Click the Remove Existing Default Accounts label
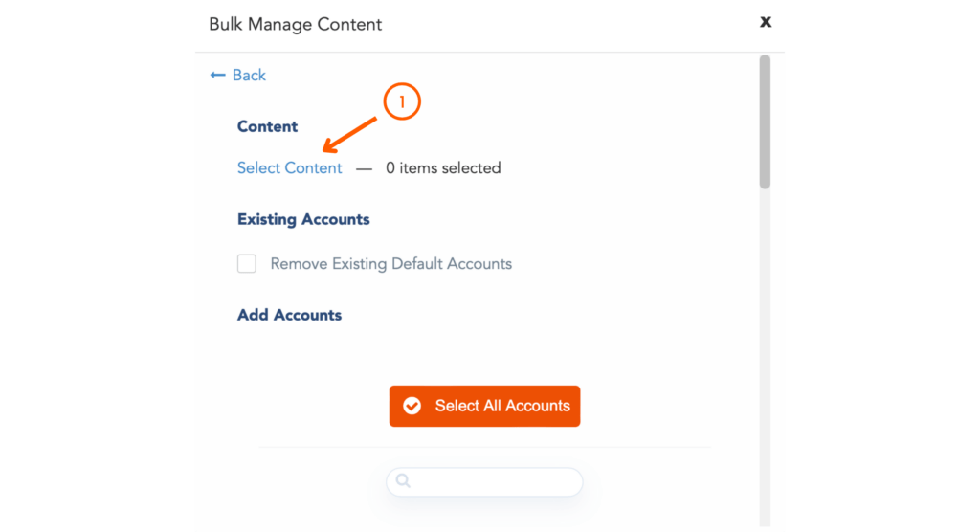The height and width of the screenshot is (532, 980). [390, 264]
